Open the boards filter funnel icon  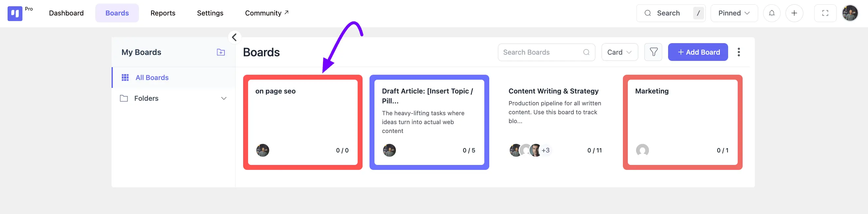pyautogui.click(x=653, y=52)
